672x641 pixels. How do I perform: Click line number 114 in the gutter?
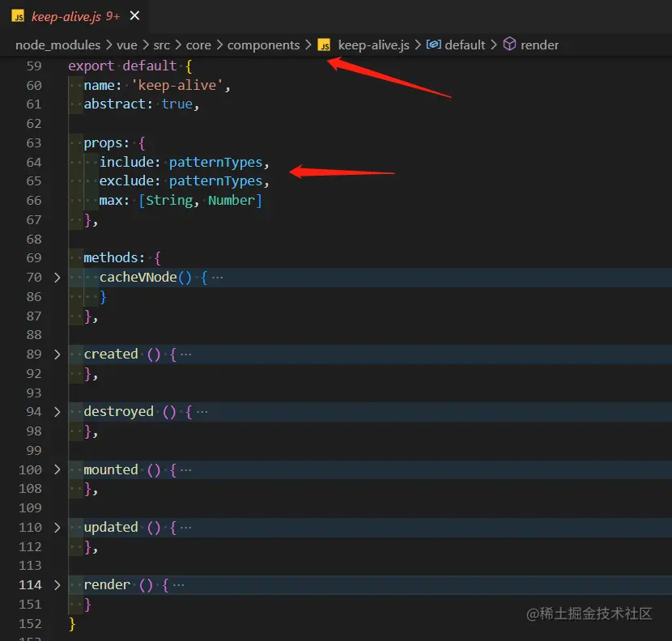(30, 585)
